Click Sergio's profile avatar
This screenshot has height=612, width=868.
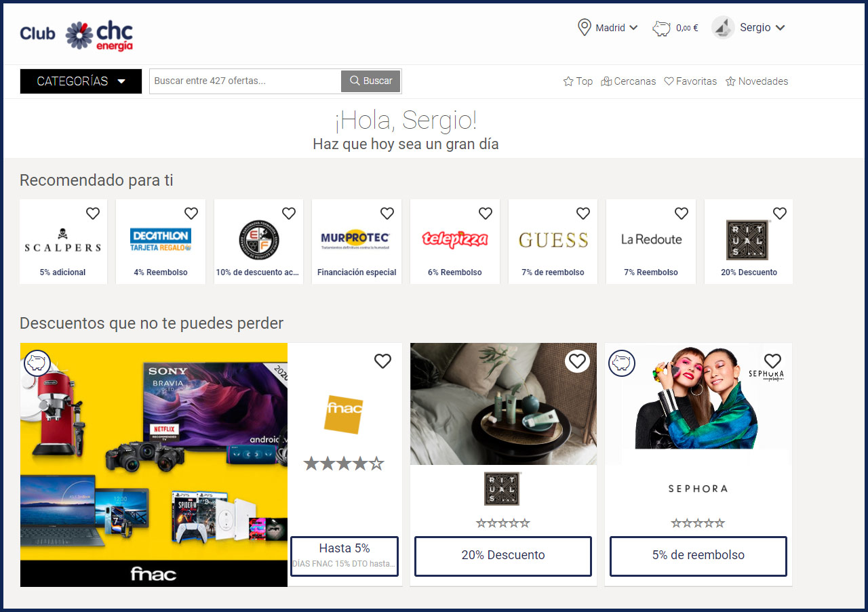[723, 28]
